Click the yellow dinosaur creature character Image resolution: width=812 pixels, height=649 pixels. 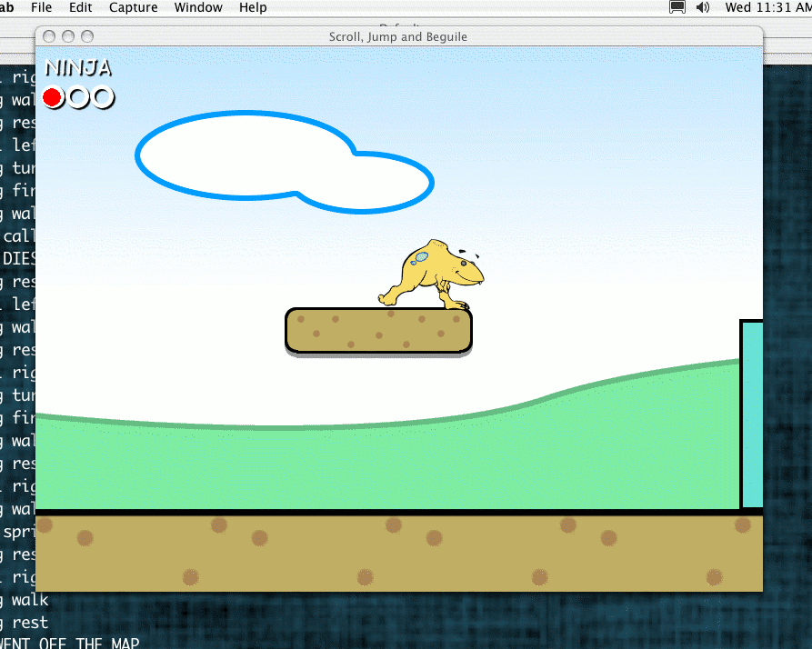click(x=433, y=275)
